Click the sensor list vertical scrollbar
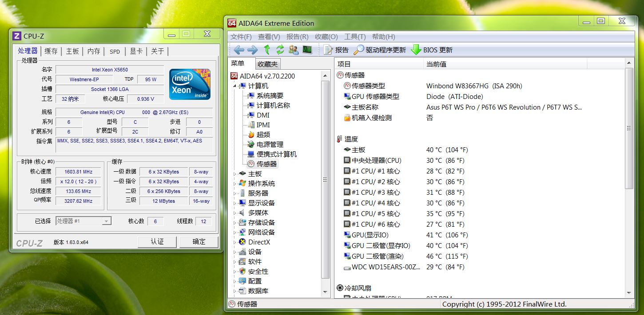This screenshot has width=644, height=315. (x=629, y=129)
